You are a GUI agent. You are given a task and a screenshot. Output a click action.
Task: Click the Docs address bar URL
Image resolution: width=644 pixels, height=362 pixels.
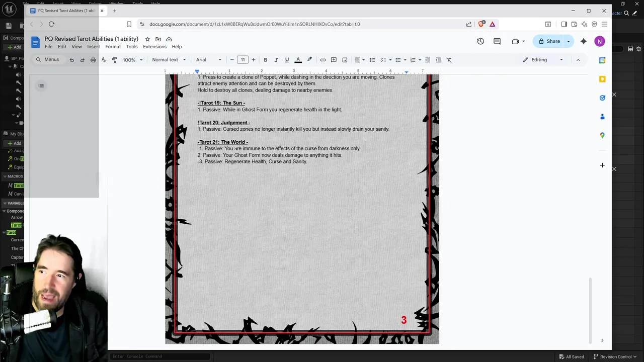click(x=255, y=24)
